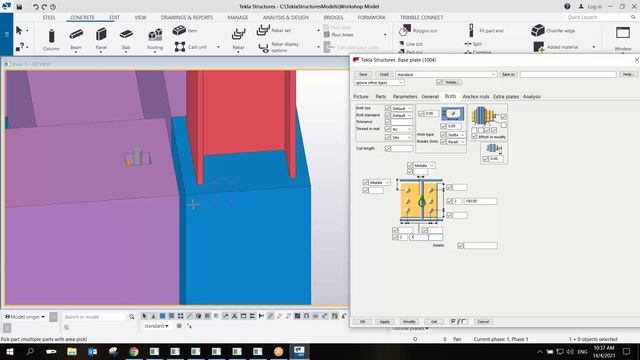
Task: Open the Middle dropdown above the bolt diagram
Action: [x=424, y=165]
